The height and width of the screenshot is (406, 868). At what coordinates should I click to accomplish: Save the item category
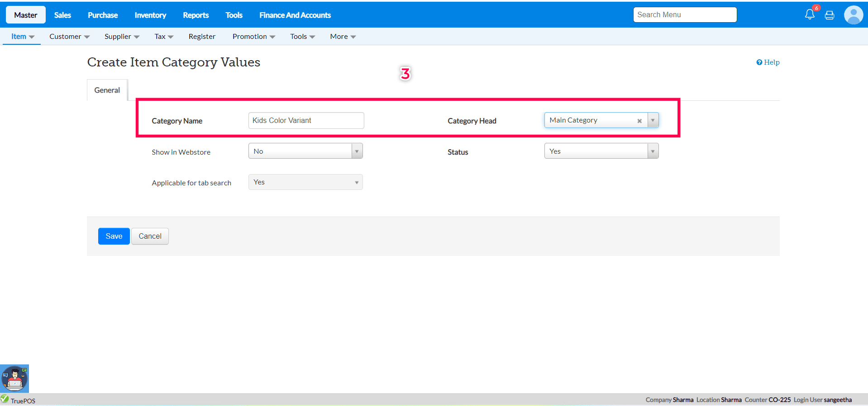point(114,236)
